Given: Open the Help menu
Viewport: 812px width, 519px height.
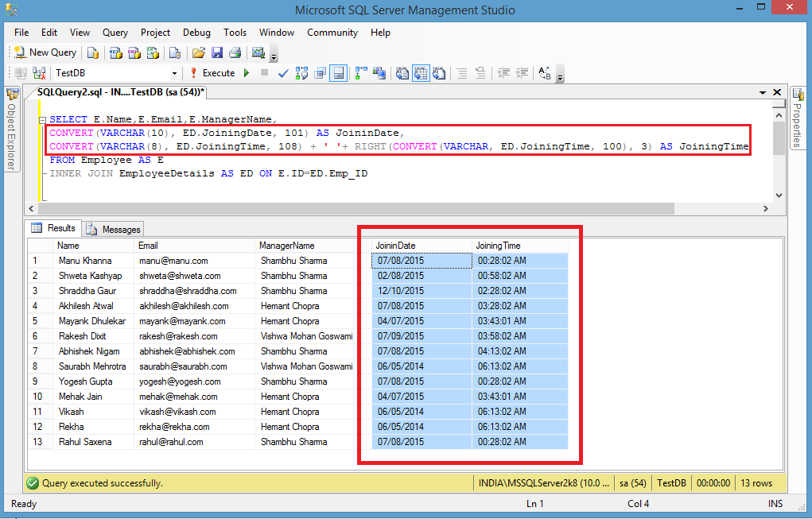Looking at the screenshot, I should (380, 33).
